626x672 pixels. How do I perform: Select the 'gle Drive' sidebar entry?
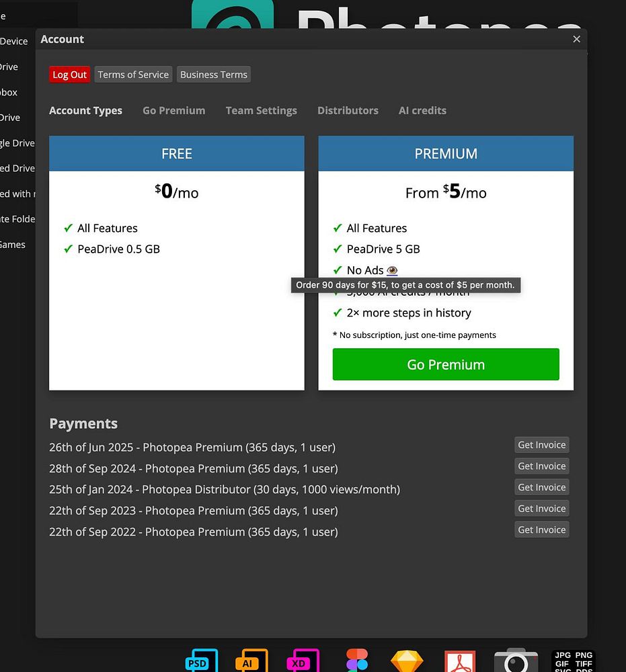click(x=17, y=143)
